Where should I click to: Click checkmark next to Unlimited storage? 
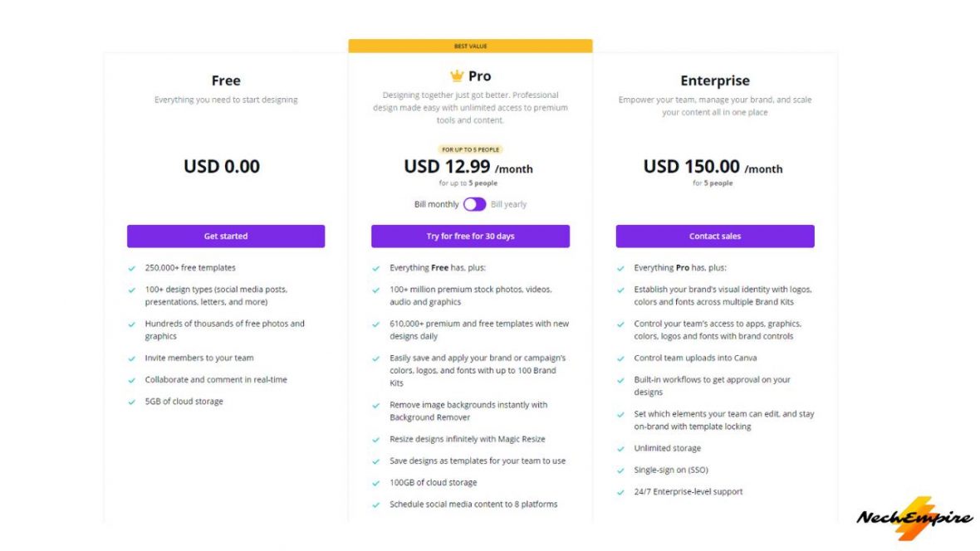[621, 448]
